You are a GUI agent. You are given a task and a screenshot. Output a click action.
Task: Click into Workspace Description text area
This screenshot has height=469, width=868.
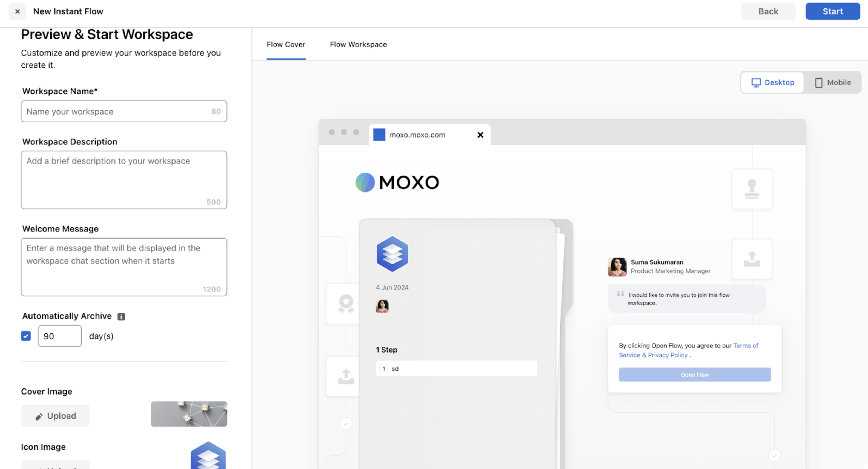(x=124, y=180)
